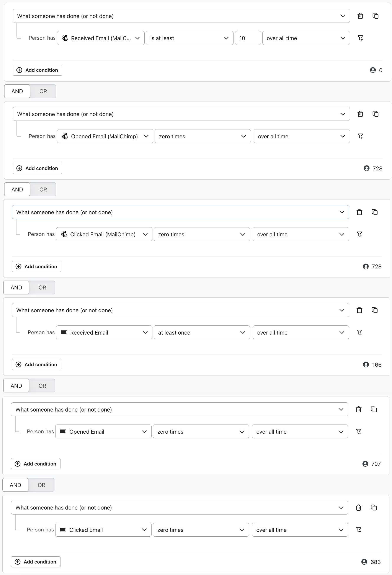
Task: Open the 'is at least' comparison dropdown
Action: point(189,38)
